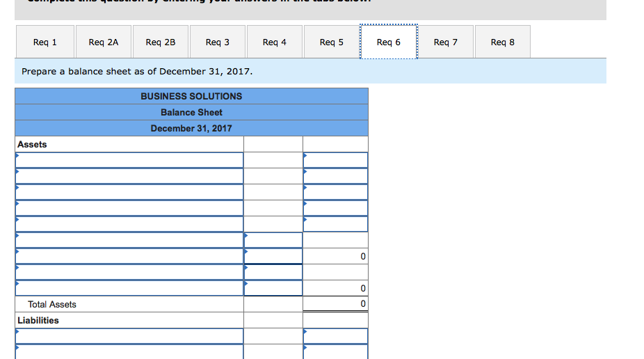Click the Liabilities section heading
The width and height of the screenshot is (644, 359).
[38, 321]
